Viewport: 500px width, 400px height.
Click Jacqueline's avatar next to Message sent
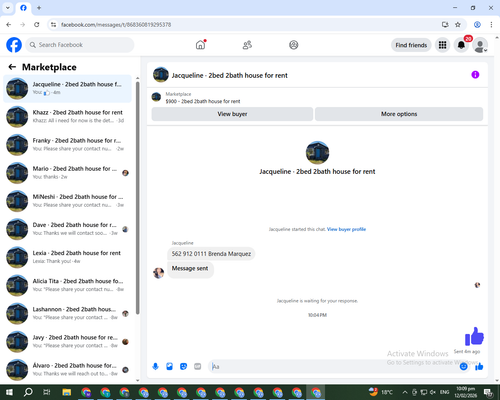pos(158,273)
